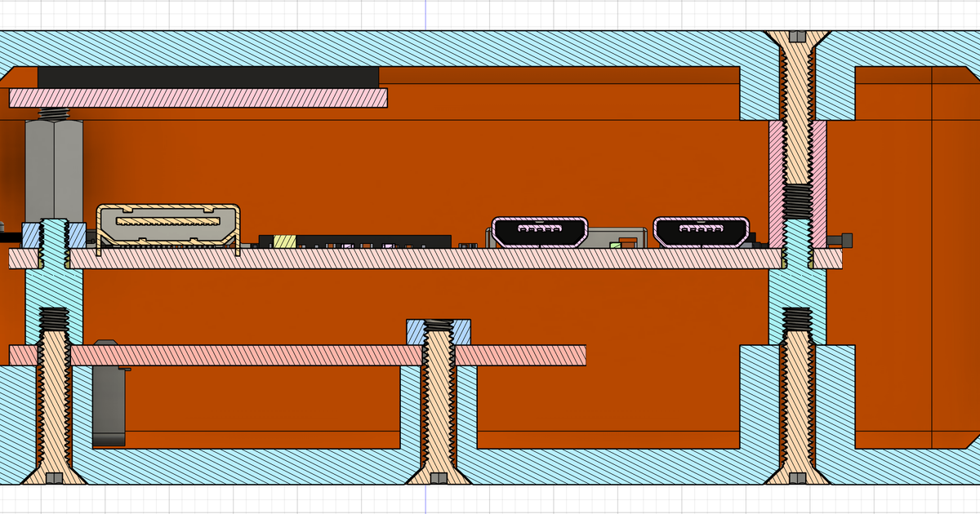The image size is (980, 514).
Task: Click the large HDMI connector on the left
Action: point(168,225)
